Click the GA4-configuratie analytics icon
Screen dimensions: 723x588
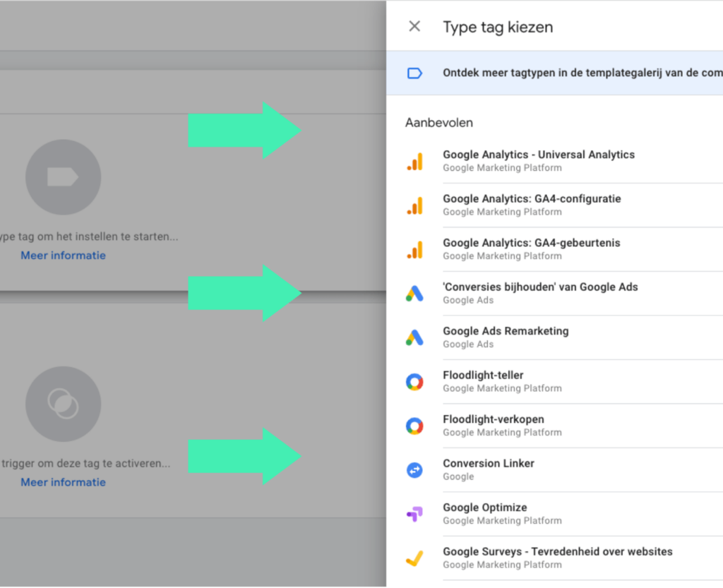pos(414,206)
